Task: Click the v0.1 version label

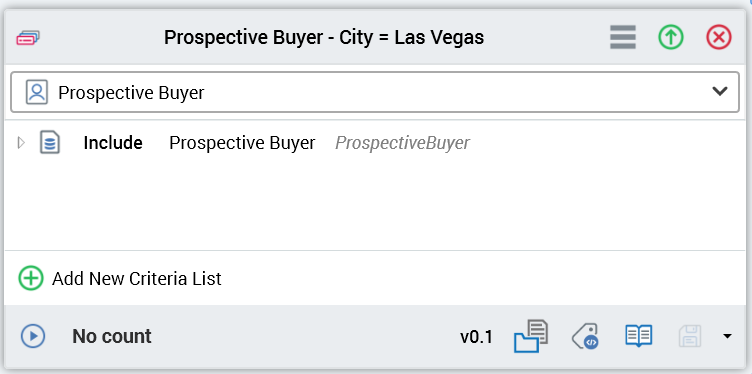Action: (x=476, y=337)
